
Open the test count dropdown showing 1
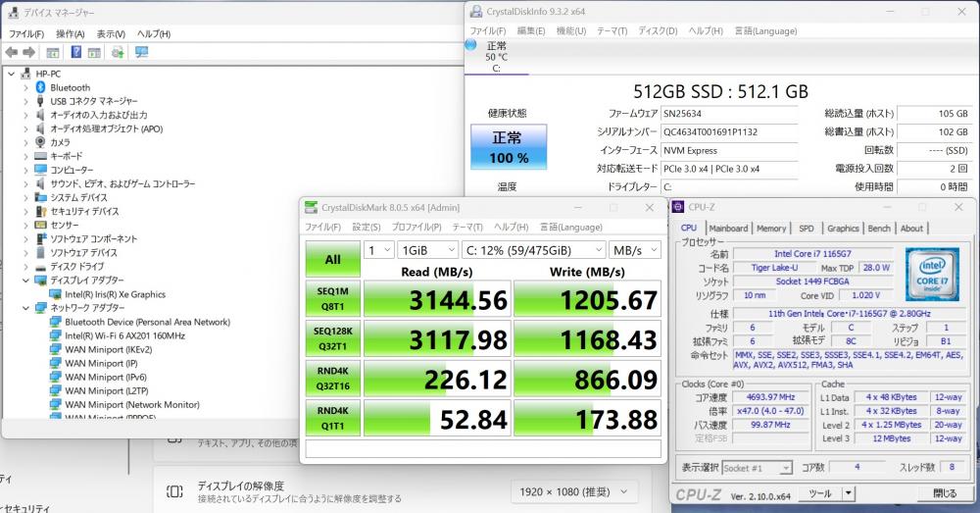click(x=378, y=250)
